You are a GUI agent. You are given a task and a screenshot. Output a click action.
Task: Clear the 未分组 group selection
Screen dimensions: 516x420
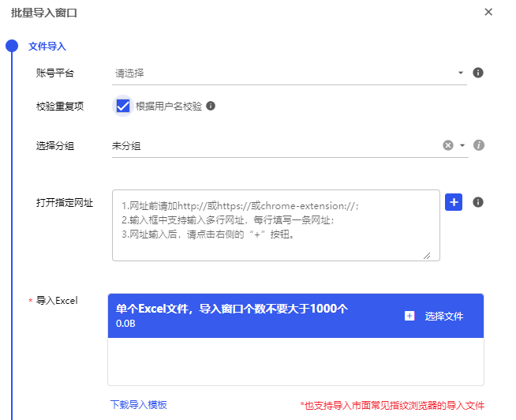448,145
